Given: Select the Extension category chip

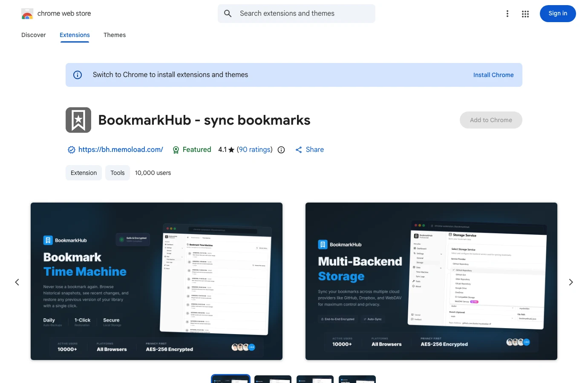Looking at the screenshot, I should coord(84,173).
